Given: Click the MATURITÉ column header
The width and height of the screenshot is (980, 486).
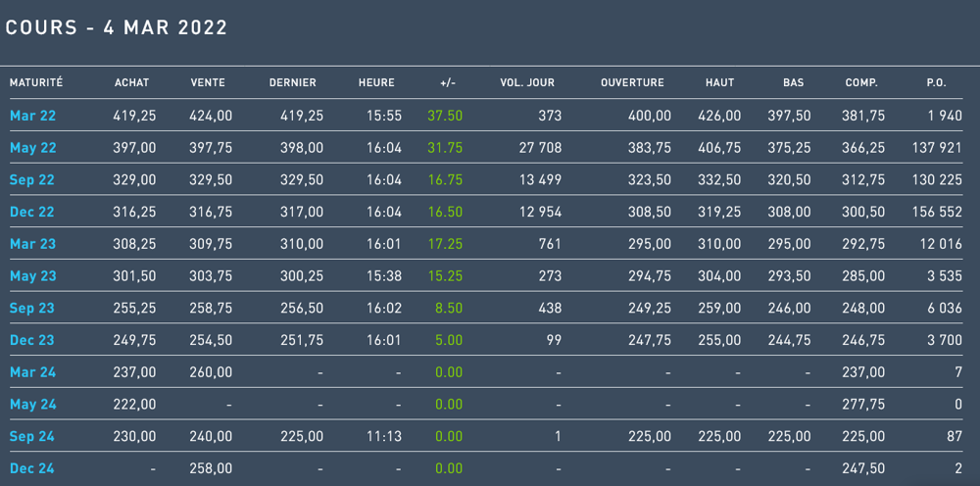Looking at the screenshot, I should point(36,82).
